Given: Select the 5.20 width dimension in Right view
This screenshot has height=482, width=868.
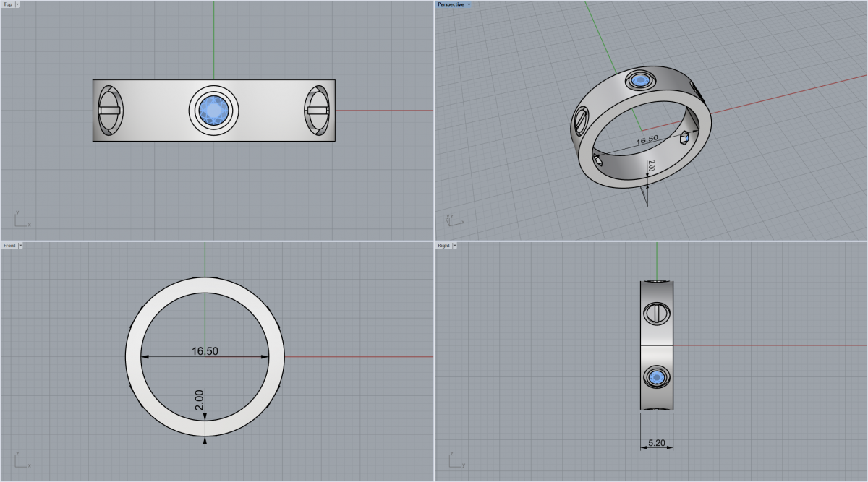Looking at the screenshot, I should pyautogui.click(x=657, y=443).
